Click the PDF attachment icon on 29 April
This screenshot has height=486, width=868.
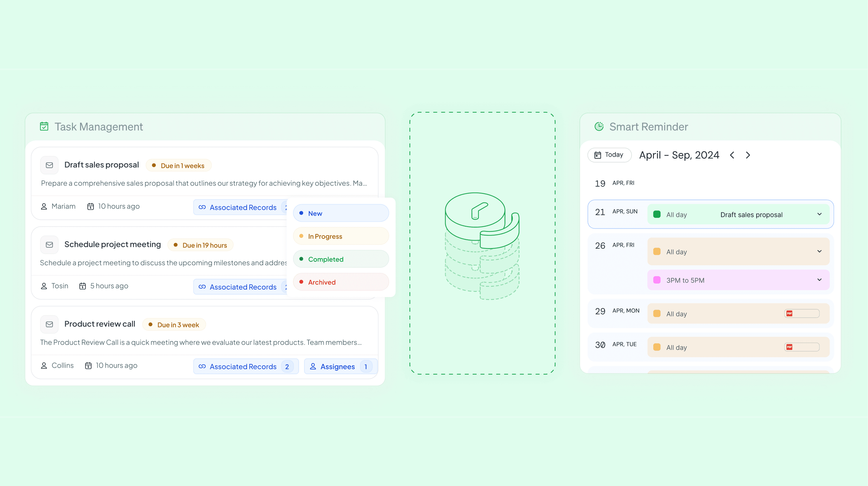[789, 313]
